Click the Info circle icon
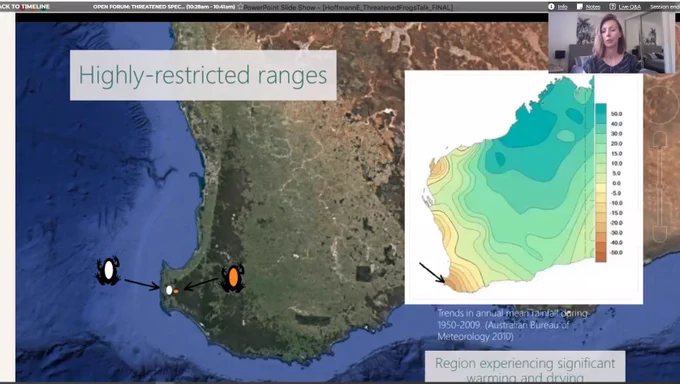The height and width of the screenshot is (384, 680). click(x=551, y=7)
